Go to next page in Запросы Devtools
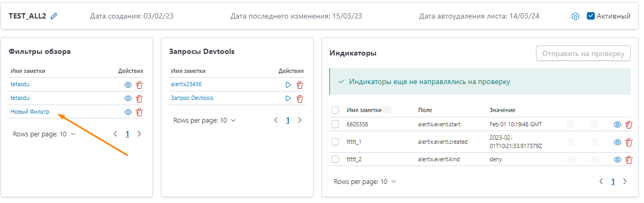Image resolution: width=644 pixels, height=203 pixels. [x=300, y=121]
